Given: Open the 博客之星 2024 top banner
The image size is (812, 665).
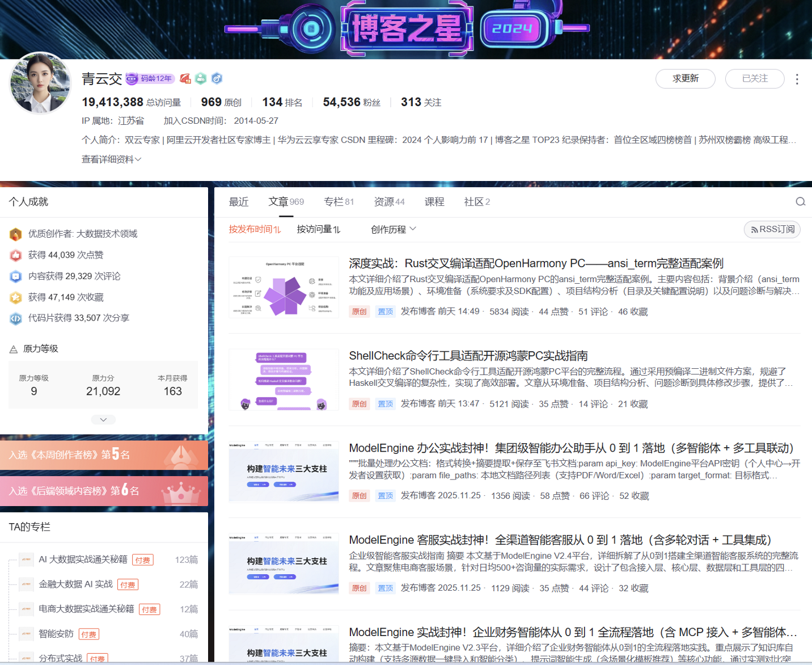Looking at the screenshot, I should (406, 28).
